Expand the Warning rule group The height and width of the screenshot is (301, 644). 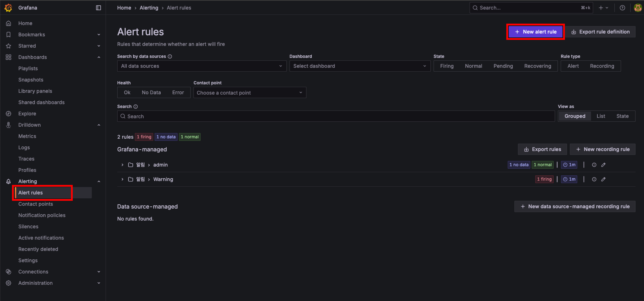point(122,179)
